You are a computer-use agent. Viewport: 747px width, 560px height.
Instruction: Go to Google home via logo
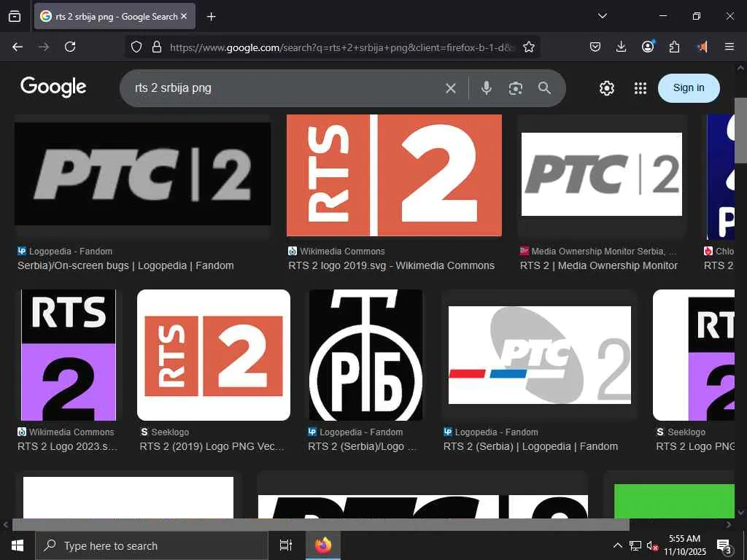pyautogui.click(x=53, y=87)
